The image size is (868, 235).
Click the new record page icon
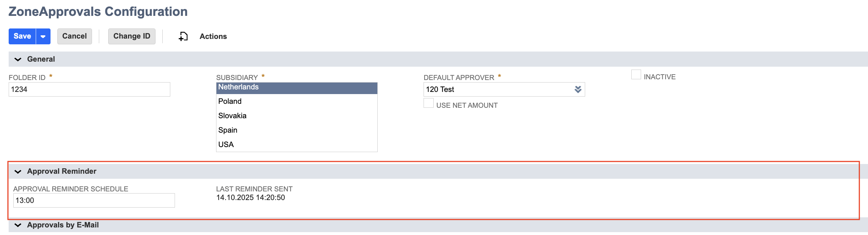(183, 36)
